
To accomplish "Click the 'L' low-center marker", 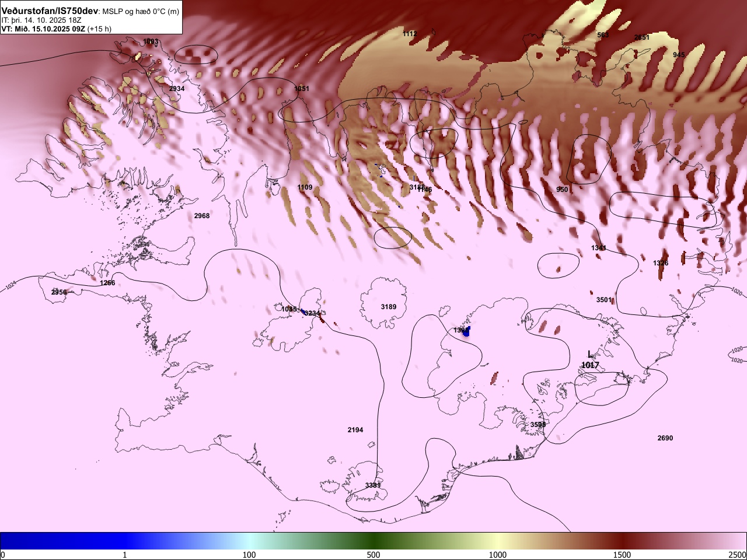I will (x=590, y=354).
